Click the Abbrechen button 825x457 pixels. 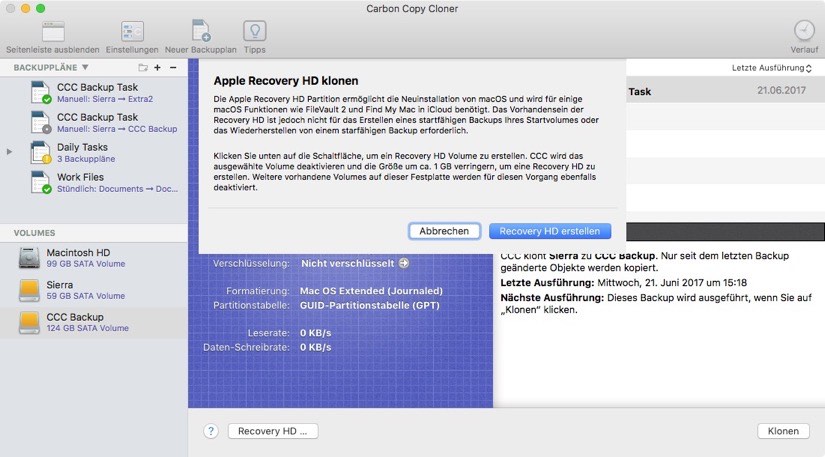click(x=444, y=231)
